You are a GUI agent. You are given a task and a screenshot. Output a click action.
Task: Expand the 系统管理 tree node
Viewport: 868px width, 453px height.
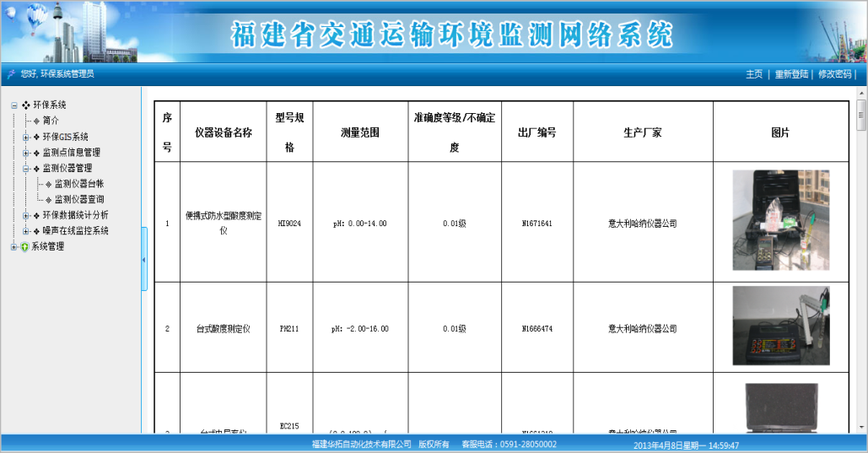click(x=14, y=247)
